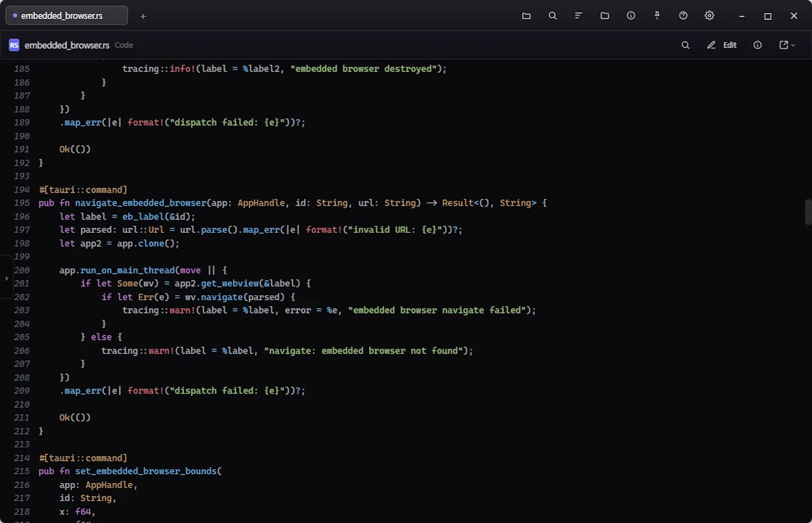The height and width of the screenshot is (523, 812).
Task: Click line number 215
Action: point(22,471)
